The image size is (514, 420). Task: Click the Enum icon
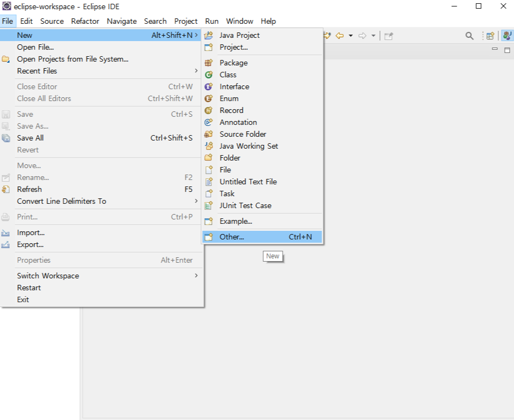tap(209, 98)
